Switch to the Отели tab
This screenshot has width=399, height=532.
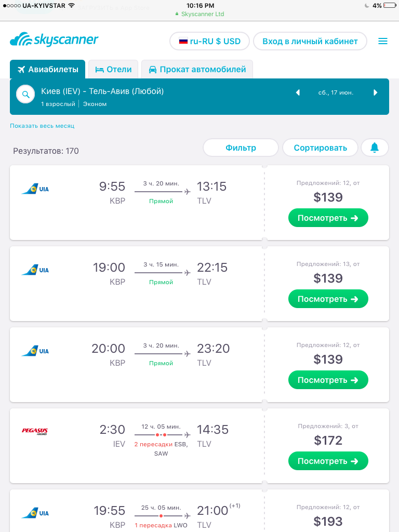(x=113, y=69)
